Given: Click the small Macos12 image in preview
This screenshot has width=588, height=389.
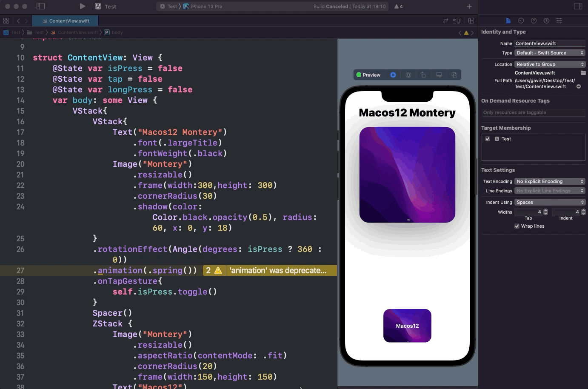Looking at the screenshot, I should pyautogui.click(x=407, y=326).
